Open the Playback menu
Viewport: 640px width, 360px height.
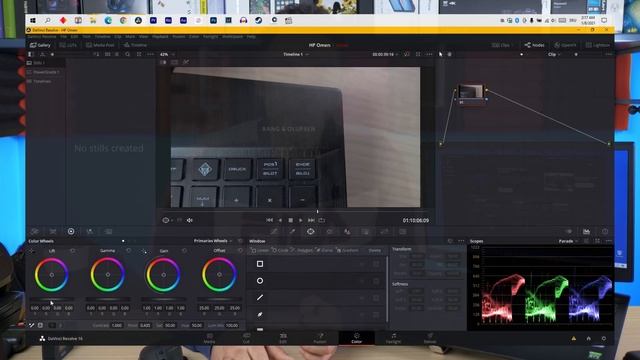160,37
